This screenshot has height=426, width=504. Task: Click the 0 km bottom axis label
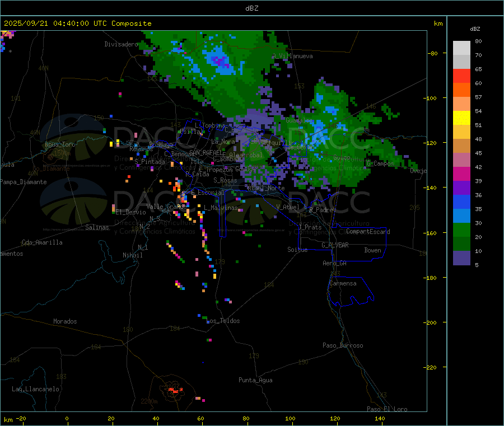67,418
